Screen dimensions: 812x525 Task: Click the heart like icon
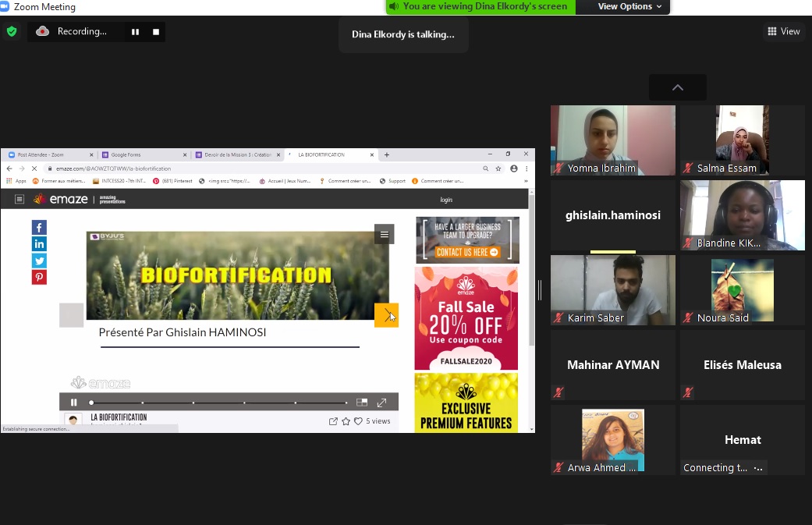[358, 421]
